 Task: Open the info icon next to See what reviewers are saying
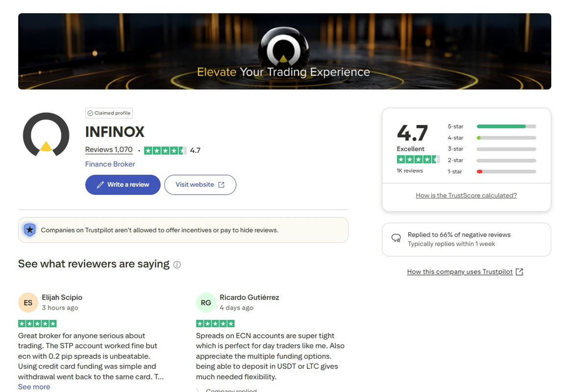[x=177, y=265]
